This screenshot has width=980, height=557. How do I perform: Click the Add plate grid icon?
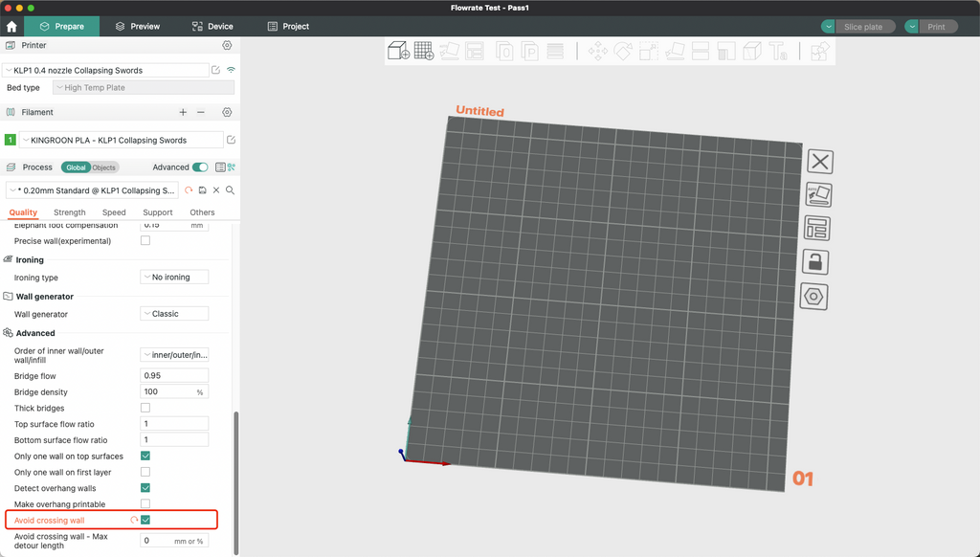[424, 51]
